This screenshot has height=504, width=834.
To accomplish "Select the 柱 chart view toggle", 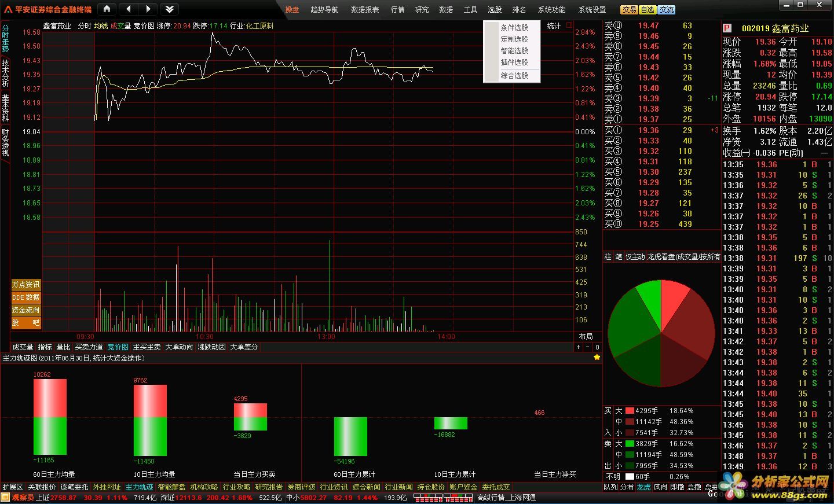I will coord(608,256).
